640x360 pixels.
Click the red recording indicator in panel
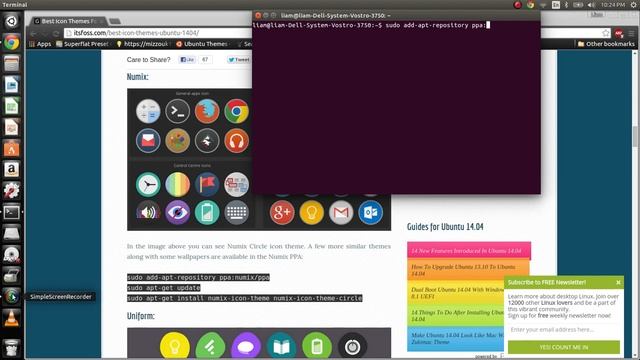coord(518,5)
